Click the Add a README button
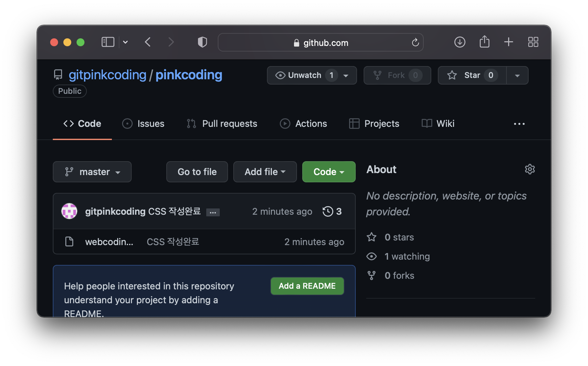The image size is (588, 366). (x=307, y=286)
